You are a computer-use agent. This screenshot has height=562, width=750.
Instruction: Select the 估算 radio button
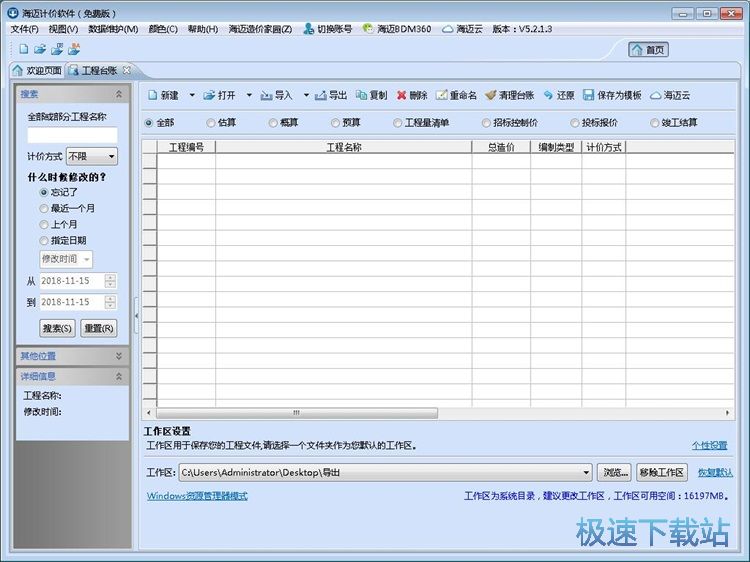point(210,123)
